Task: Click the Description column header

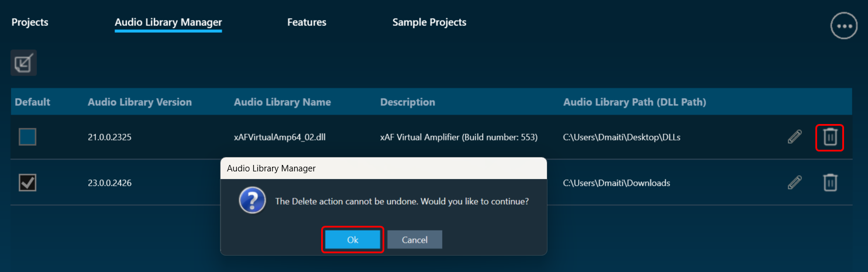Action: 408,102
